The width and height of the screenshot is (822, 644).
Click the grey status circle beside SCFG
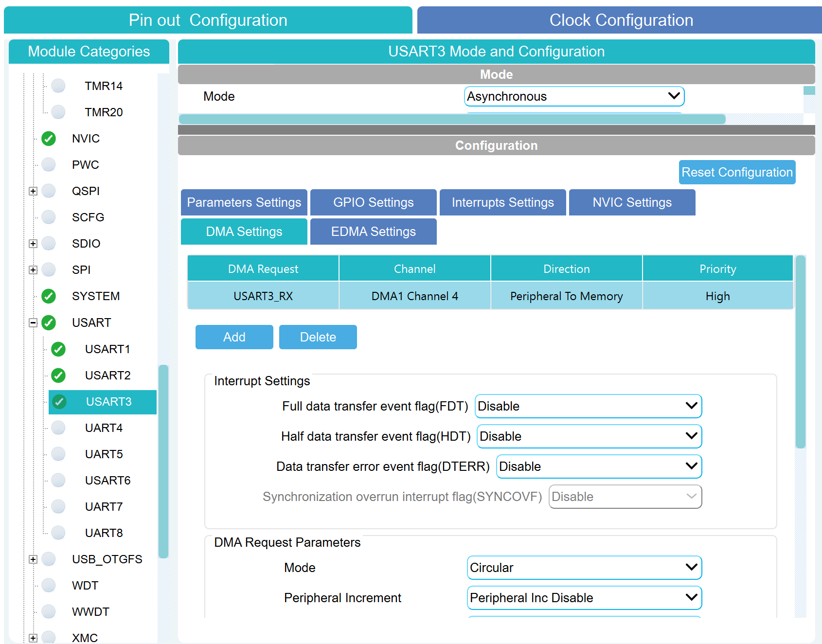tap(49, 217)
